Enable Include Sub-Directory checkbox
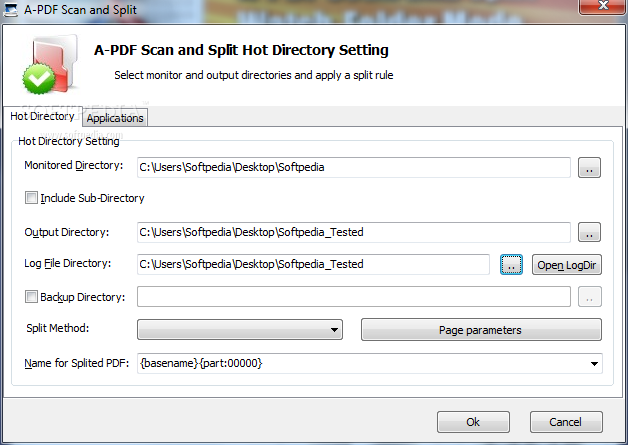The image size is (628, 445). 31,197
